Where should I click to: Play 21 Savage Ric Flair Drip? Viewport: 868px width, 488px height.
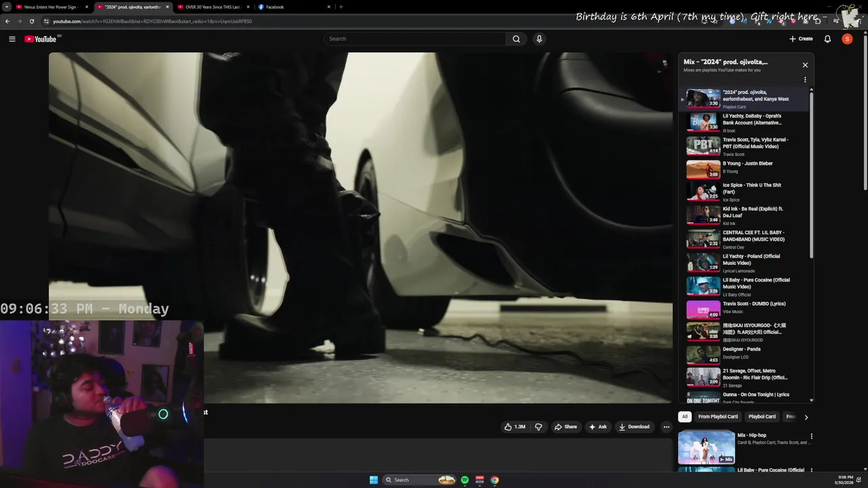744,377
